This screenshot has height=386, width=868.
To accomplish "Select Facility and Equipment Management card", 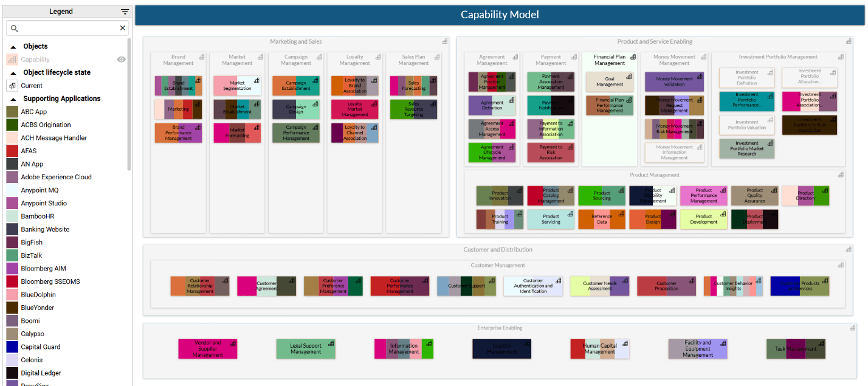I will coord(698,349).
